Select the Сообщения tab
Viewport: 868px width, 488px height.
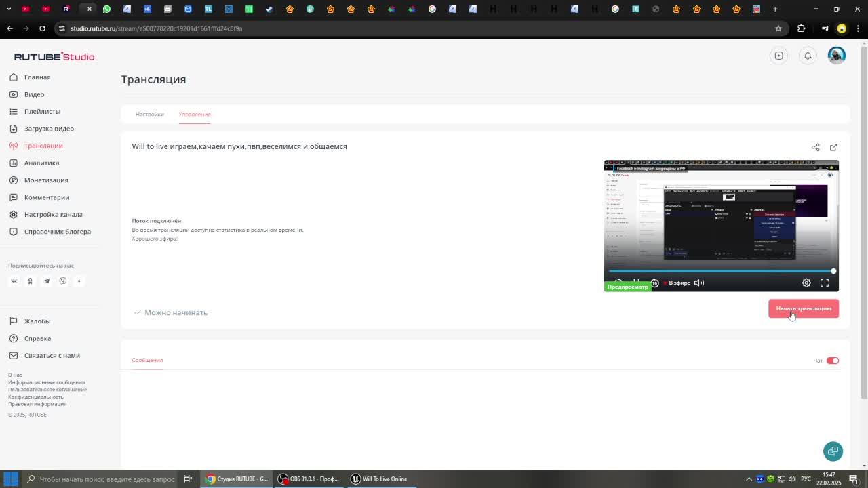[x=147, y=360]
